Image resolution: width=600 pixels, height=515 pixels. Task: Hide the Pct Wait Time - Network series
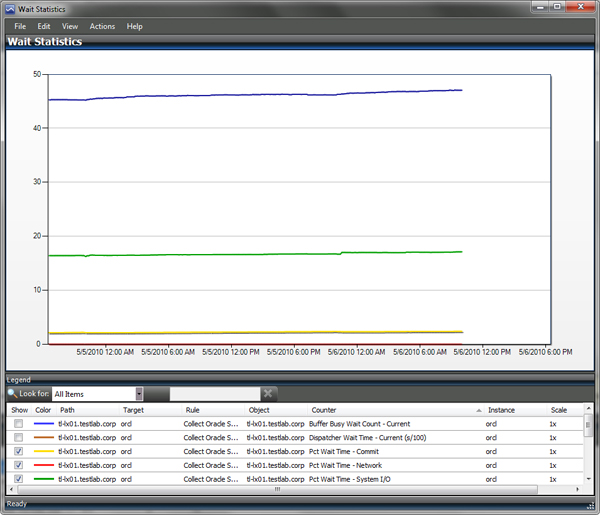19,465
